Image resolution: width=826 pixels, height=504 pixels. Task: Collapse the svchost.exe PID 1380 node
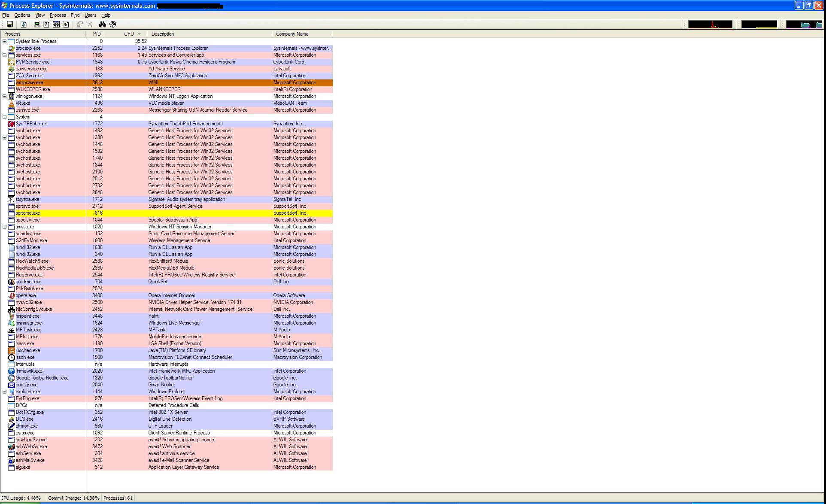point(4,137)
